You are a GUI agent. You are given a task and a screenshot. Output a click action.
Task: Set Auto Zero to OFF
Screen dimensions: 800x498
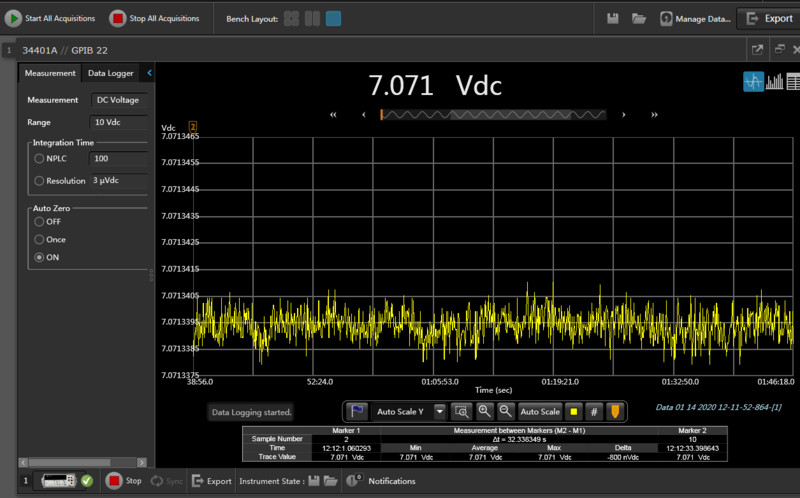[x=40, y=221]
